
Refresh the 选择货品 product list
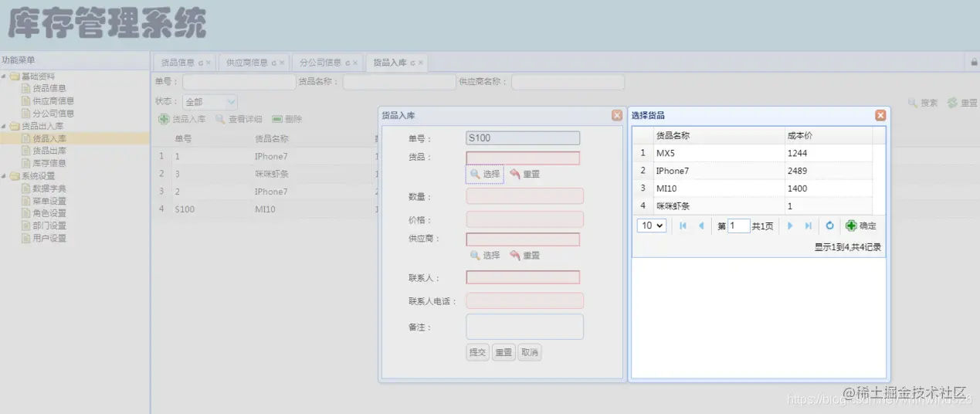[829, 226]
